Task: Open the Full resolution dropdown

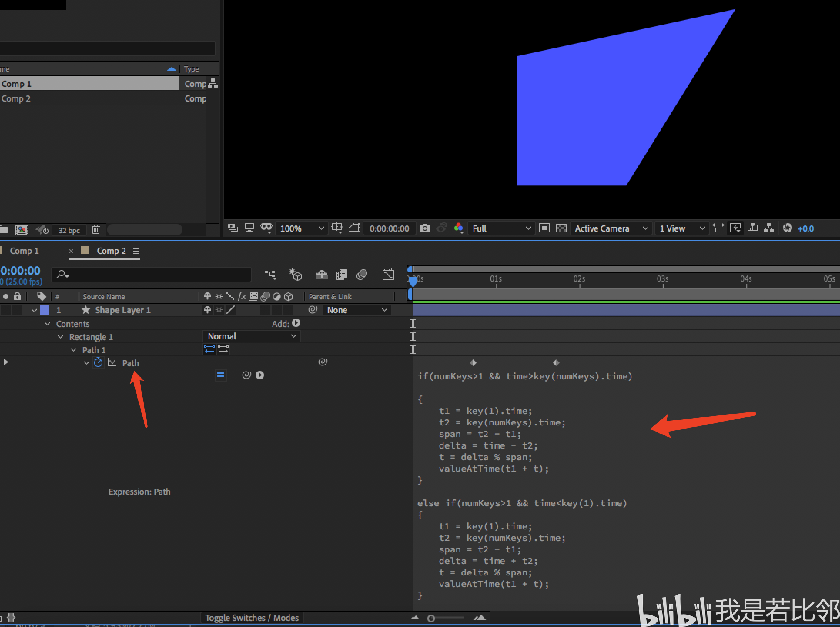Action: pyautogui.click(x=501, y=228)
